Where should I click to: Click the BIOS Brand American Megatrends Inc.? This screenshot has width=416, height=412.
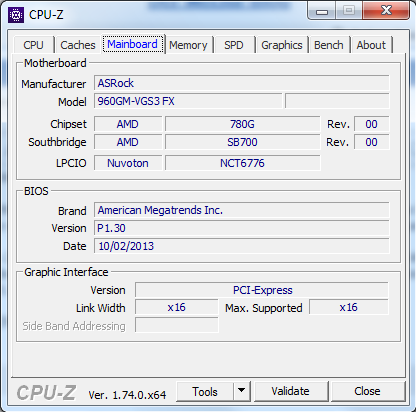click(x=242, y=210)
